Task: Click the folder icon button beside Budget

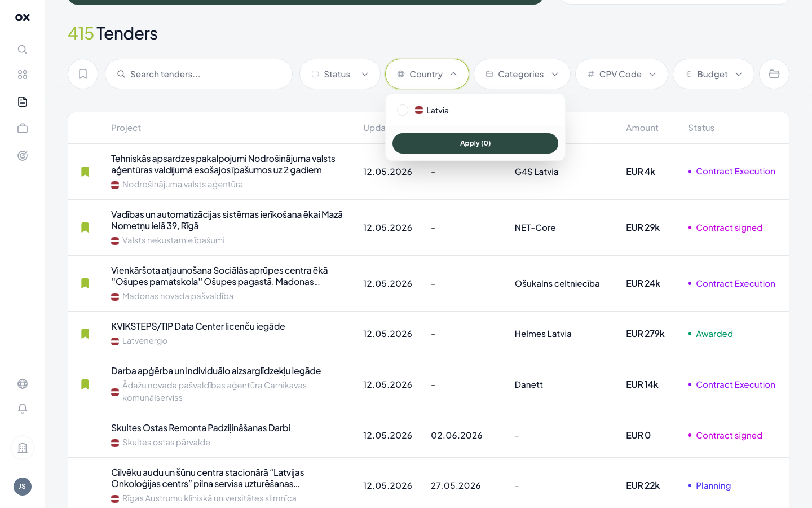Action: tap(774, 74)
